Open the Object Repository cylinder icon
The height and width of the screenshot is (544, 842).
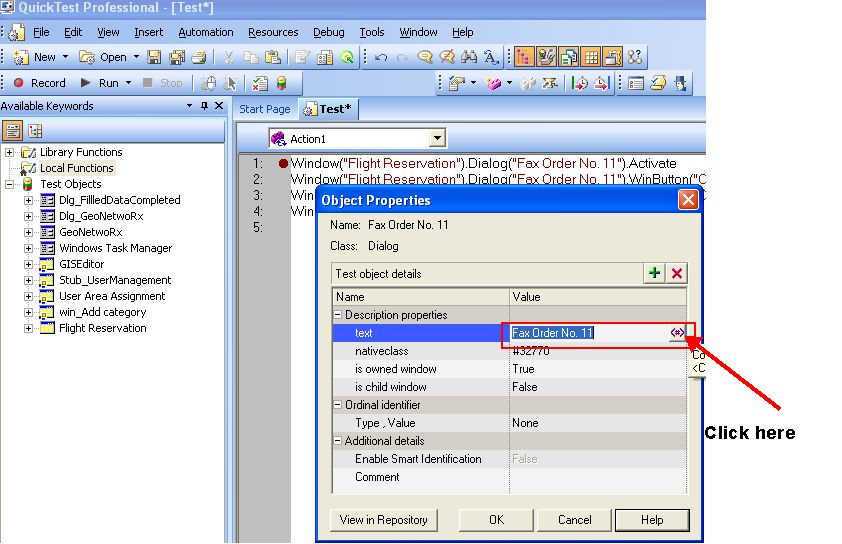[281, 83]
